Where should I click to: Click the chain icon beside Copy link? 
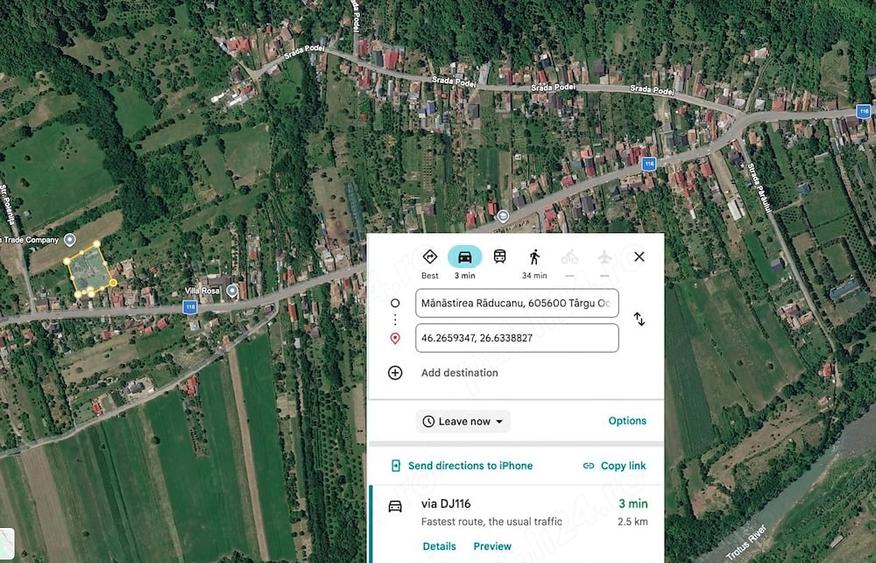coord(588,466)
